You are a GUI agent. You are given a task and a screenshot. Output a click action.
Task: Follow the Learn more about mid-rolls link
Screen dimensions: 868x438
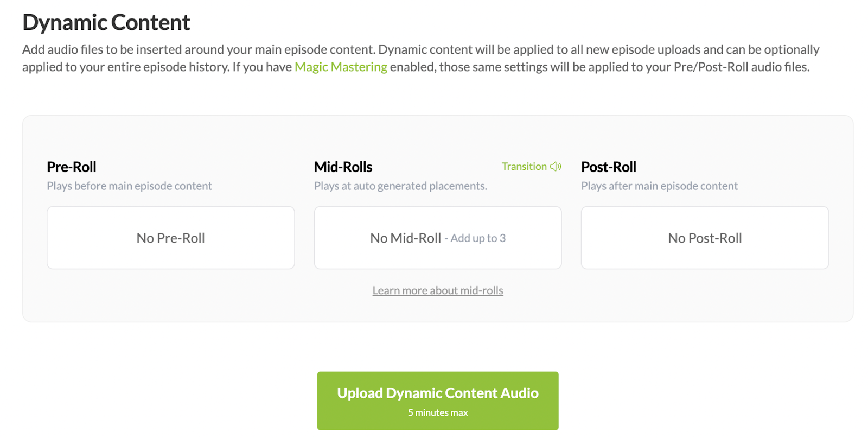coord(438,290)
